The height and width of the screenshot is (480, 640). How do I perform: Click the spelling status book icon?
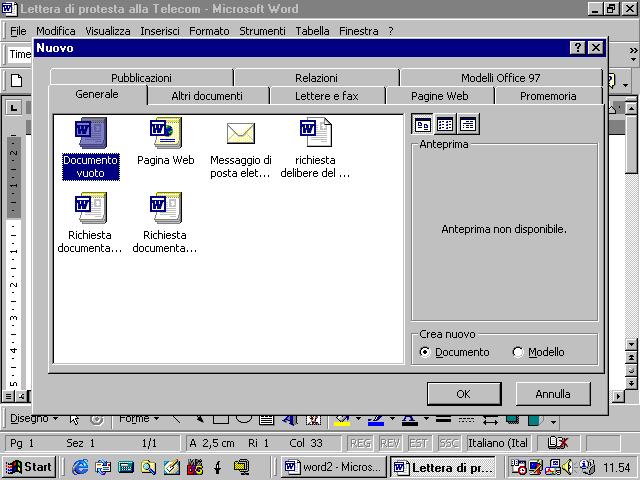coord(558,443)
